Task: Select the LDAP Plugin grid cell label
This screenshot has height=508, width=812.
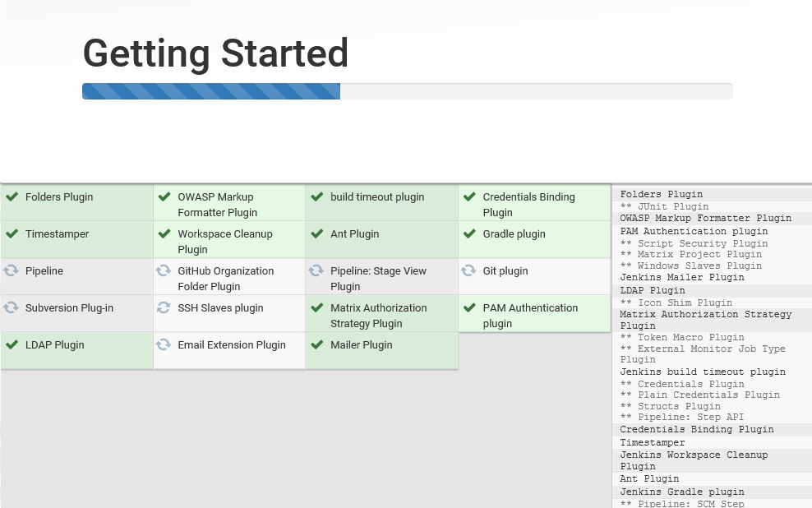Action: coord(54,345)
